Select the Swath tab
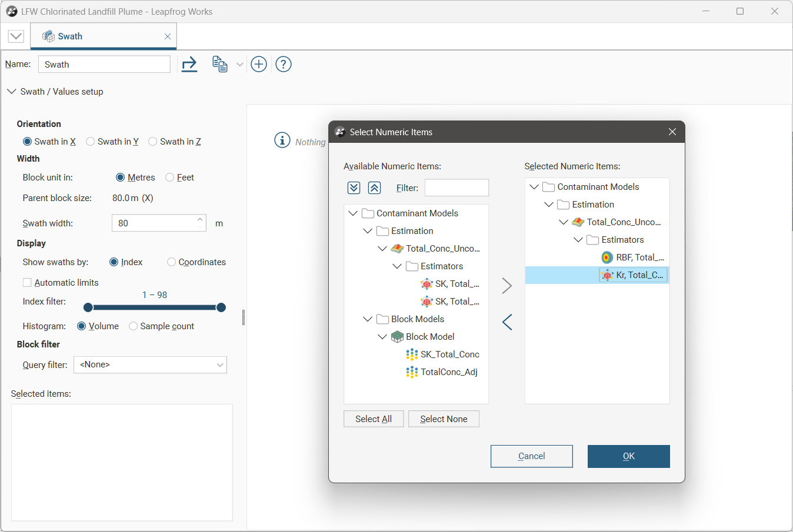This screenshot has height=532, width=793. (70, 36)
